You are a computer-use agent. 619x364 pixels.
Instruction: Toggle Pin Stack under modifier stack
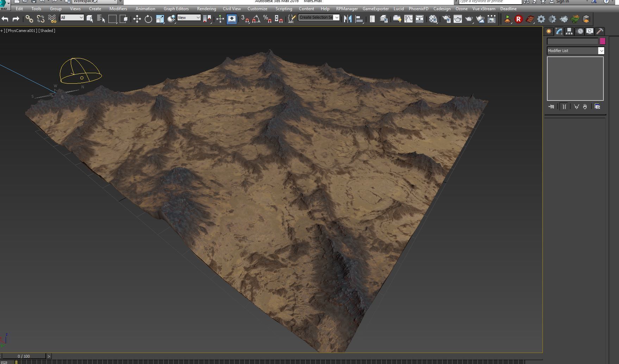(551, 107)
